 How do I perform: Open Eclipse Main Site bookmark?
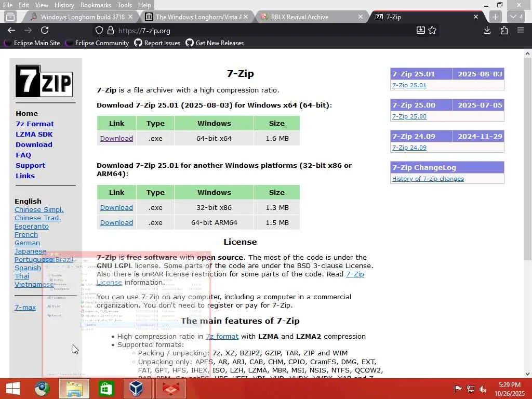click(32, 43)
